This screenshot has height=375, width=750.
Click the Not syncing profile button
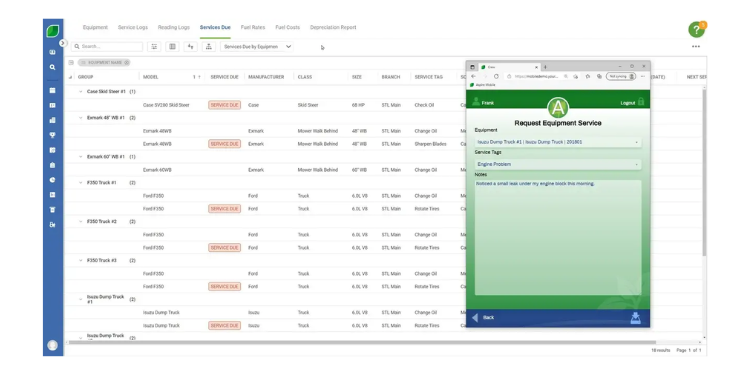621,77
